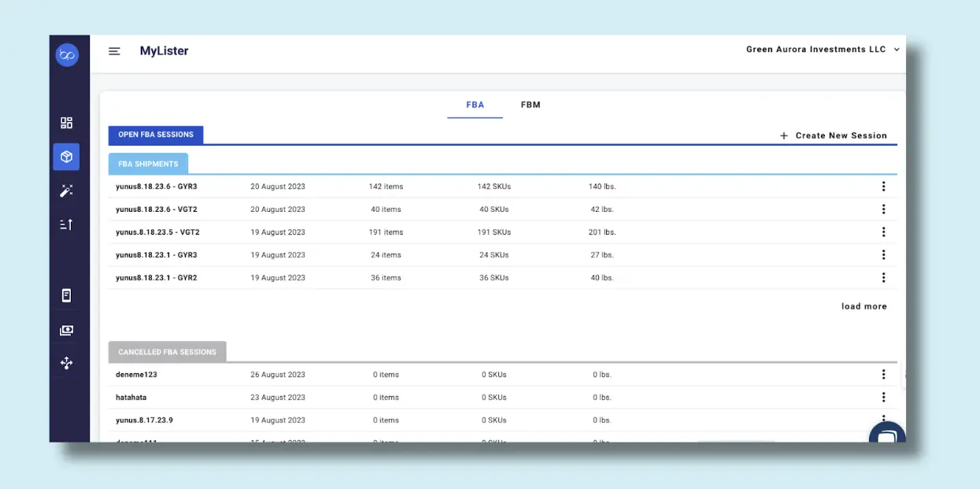
Task: Click the load more link
Action: pos(864,306)
